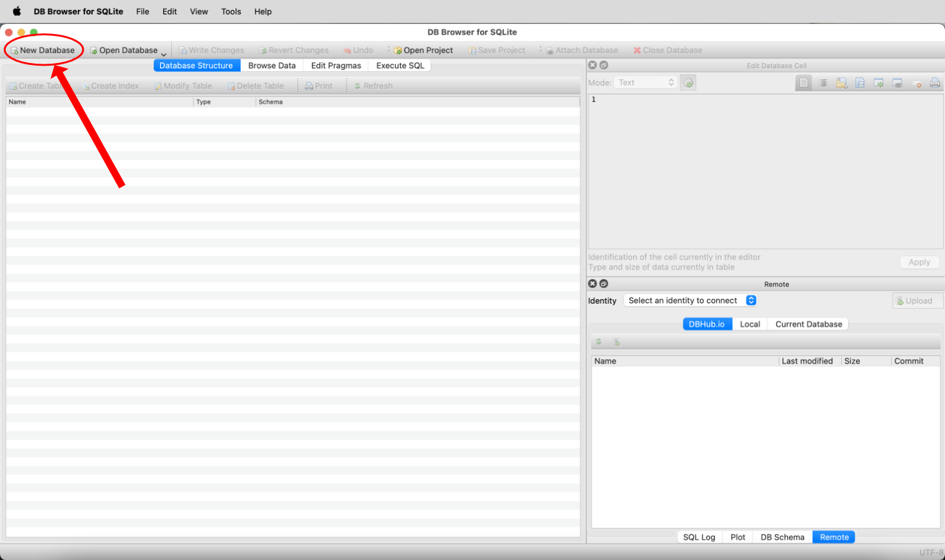
Task: Switch to the Browse Data tab
Action: pos(272,66)
